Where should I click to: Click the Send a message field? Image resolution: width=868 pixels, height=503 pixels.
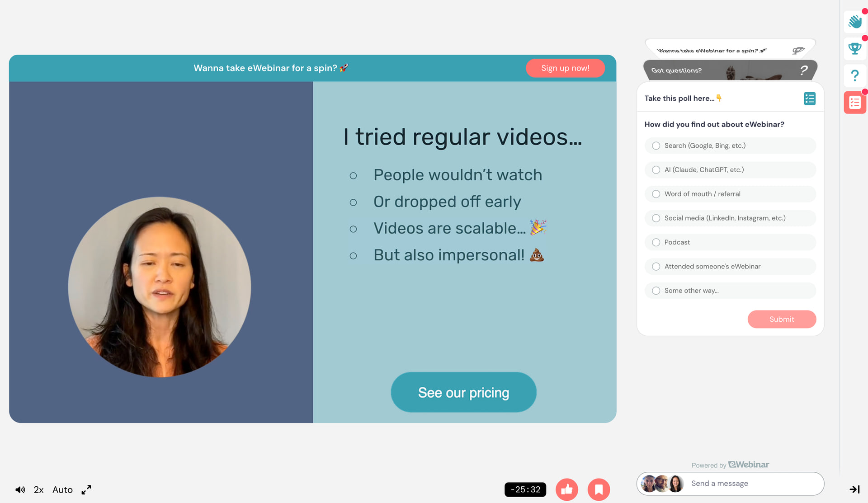tap(730, 484)
